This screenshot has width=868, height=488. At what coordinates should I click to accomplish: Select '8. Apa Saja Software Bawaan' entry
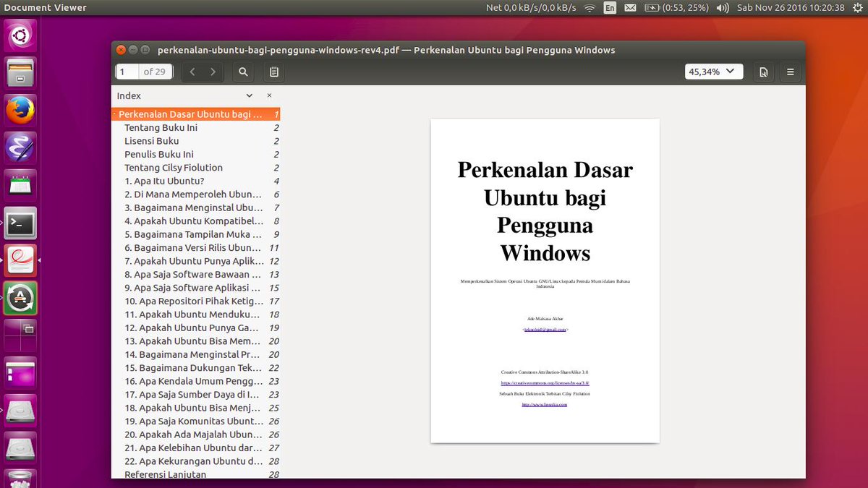[x=196, y=275]
